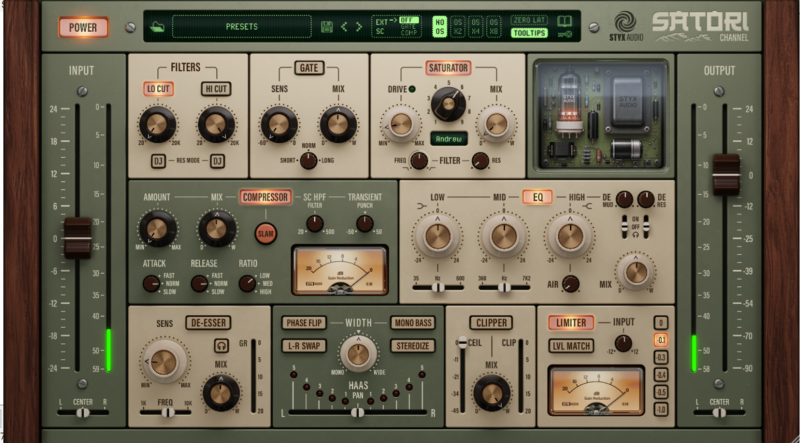800x443 pixels.
Task: Click the EQ AIR knob
Action: 570,284
